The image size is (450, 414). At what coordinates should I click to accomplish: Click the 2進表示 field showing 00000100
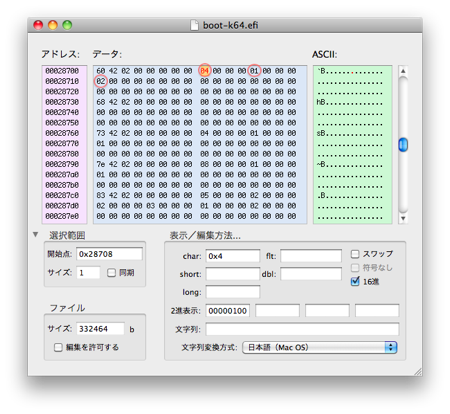point(228,311)
